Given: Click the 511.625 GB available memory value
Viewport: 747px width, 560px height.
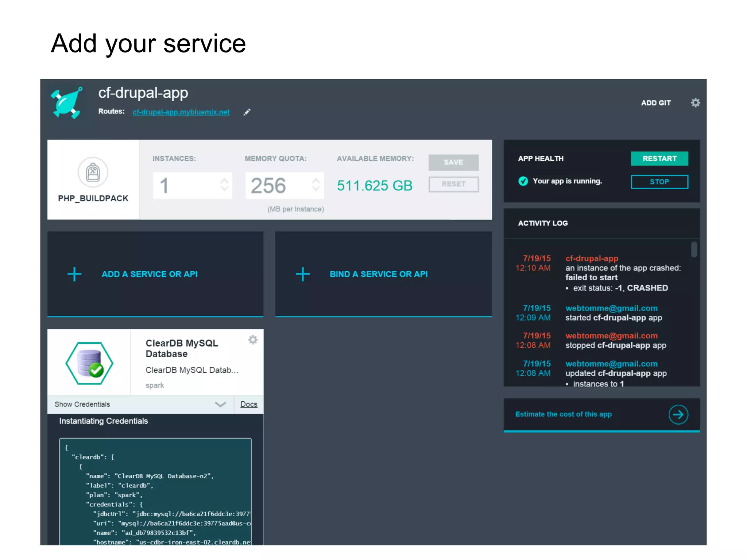Looking at the screenshot, I should (x=375, y=186).
